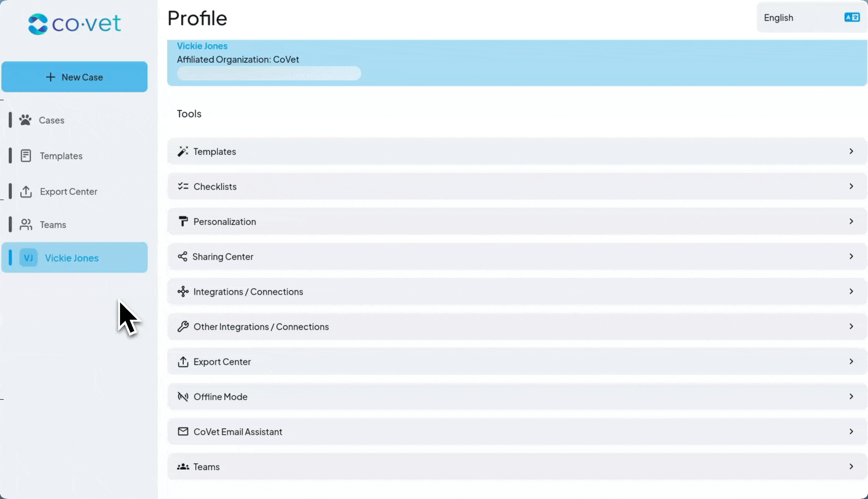Click the Personalization paint roller icon

pyautogui.click(x=183, y=222)
